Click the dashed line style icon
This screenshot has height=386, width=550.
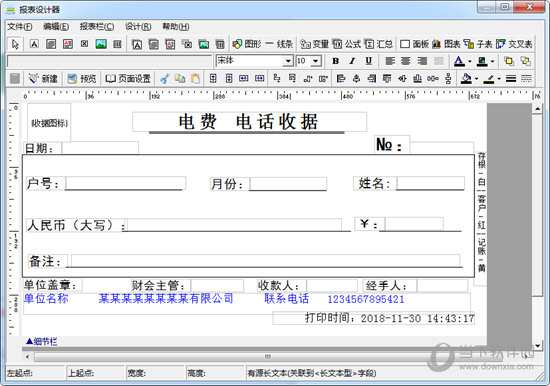[x=526, y=79]
